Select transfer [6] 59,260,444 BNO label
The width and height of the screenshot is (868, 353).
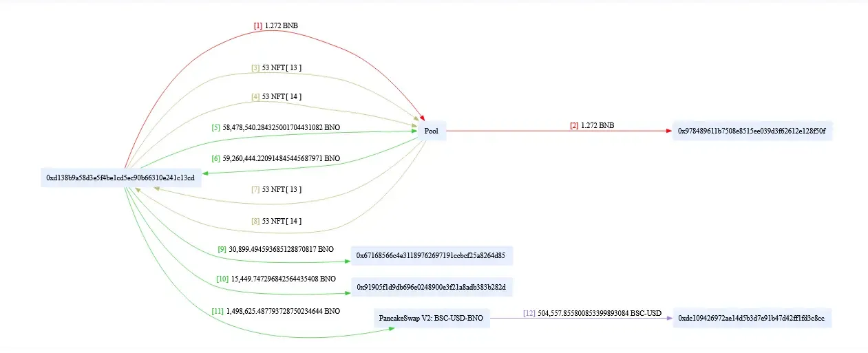point(275,158)
